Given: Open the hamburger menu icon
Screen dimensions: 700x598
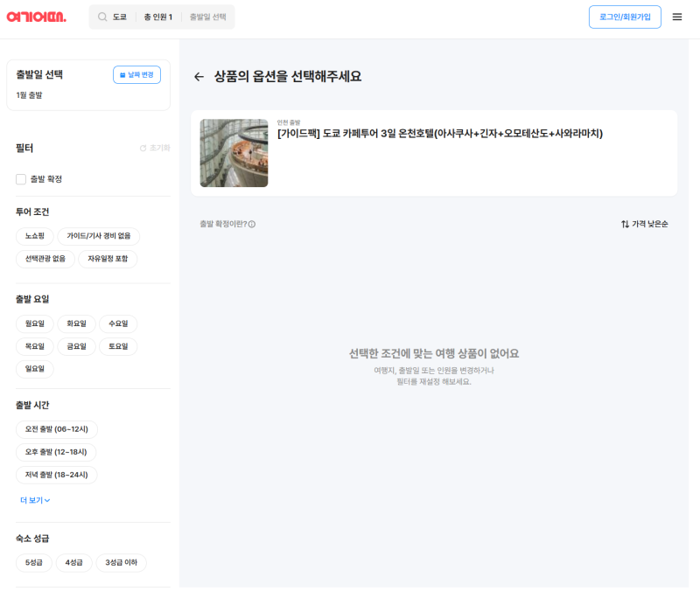Looking at the screenshot, I should [676, 17].
